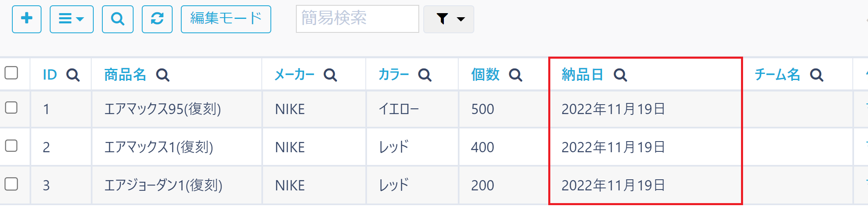This screenshot has height=215, width=868.
Task: Sort by the 納品日 column header
Action: tap(582, 75)
